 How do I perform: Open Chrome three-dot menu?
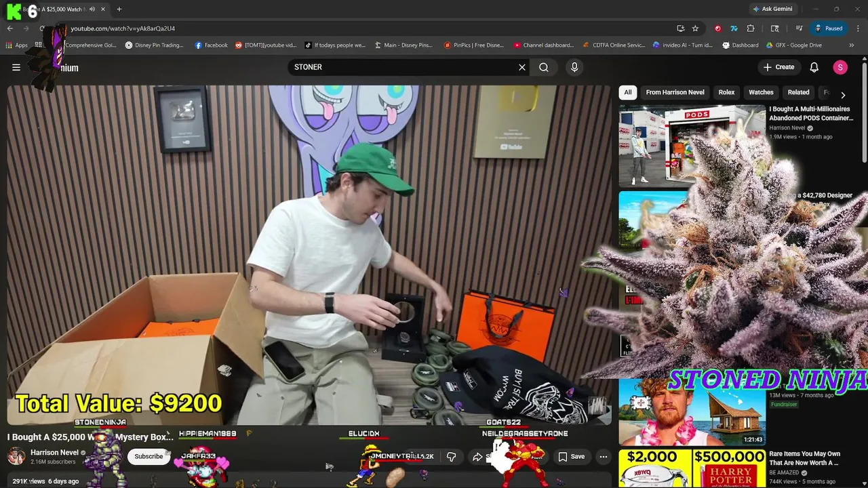pyautogui.click(x=858, y=28)
